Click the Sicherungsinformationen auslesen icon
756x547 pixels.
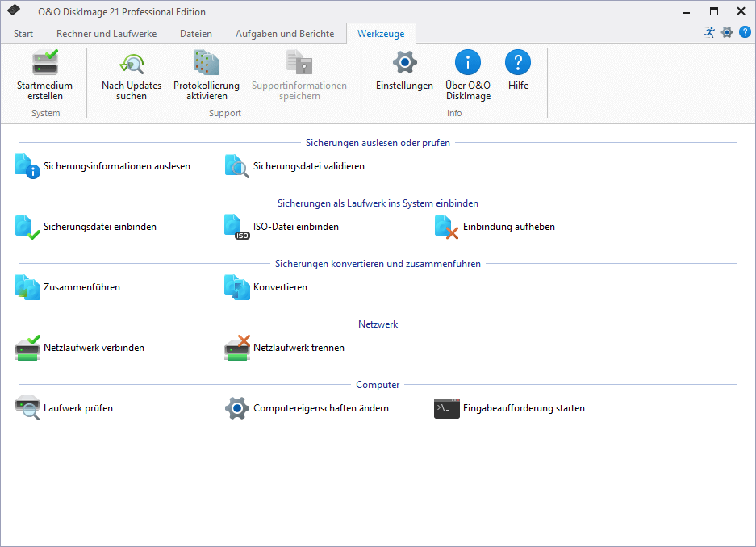pyautogui.click(x=27, y=166)
